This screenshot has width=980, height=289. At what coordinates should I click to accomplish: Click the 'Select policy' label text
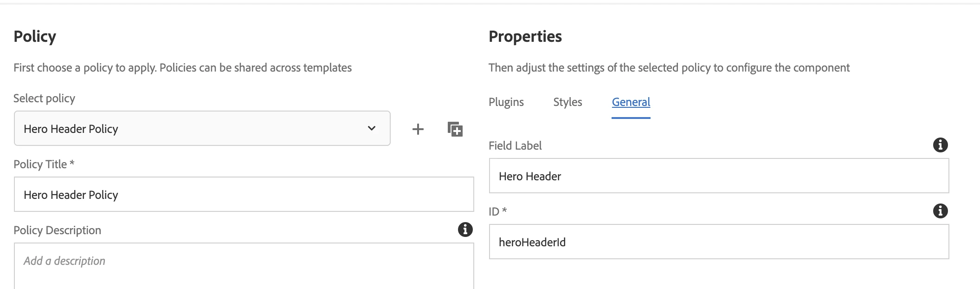tap(45, 99)
